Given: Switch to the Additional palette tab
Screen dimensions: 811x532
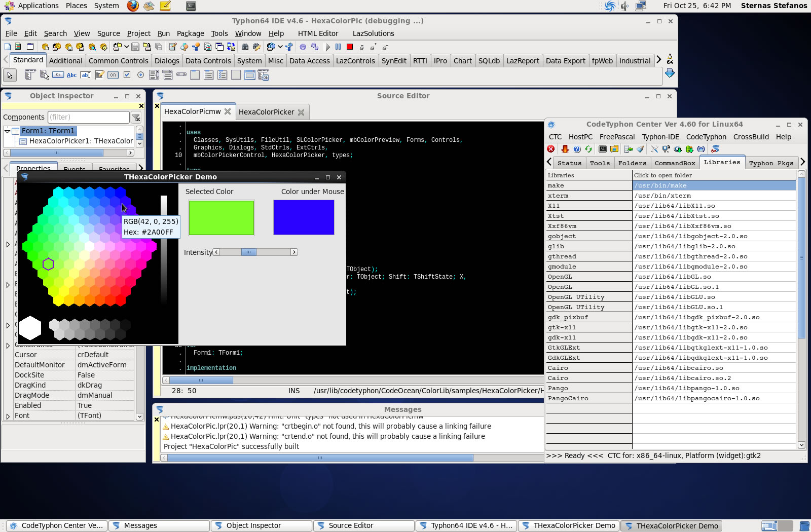Looking at the screenshot, I should coord(65,61).
